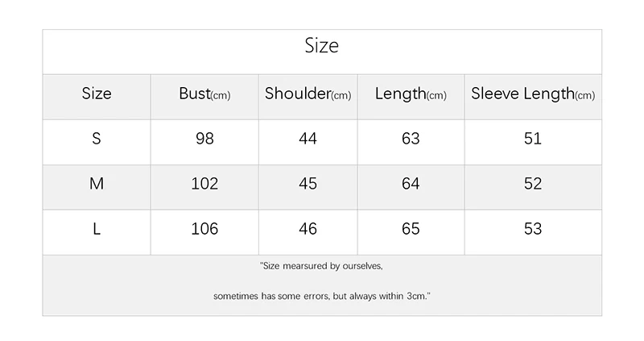Click the measurement error note text
Screen dimensions: 644x341
point(322,296)
